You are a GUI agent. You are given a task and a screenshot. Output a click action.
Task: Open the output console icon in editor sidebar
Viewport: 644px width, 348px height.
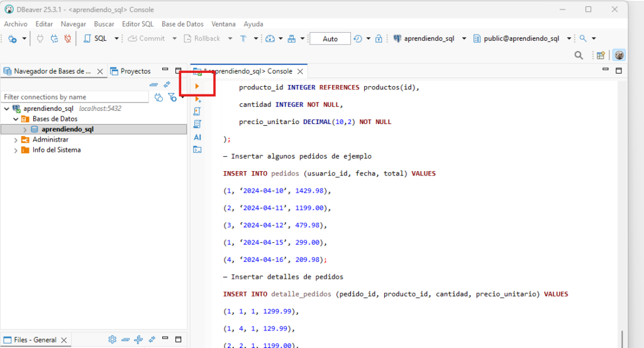(197, 149)
